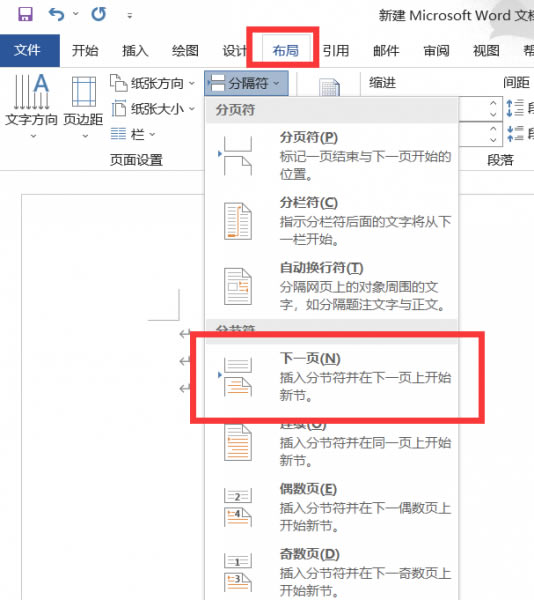The image size is (534, 600).
Task: Select 下一页(N) next page section break
Action: [x=331, y=377]
